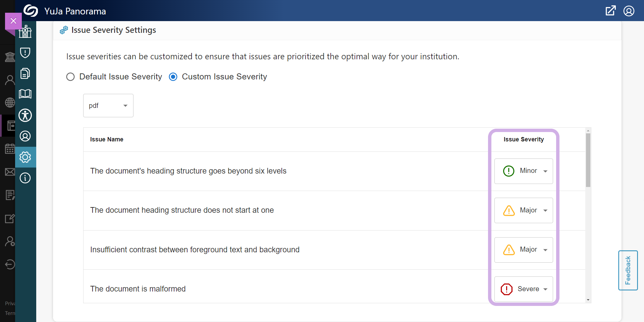
Task: Select Custom Issue Severity radio button
Action: 173,77
